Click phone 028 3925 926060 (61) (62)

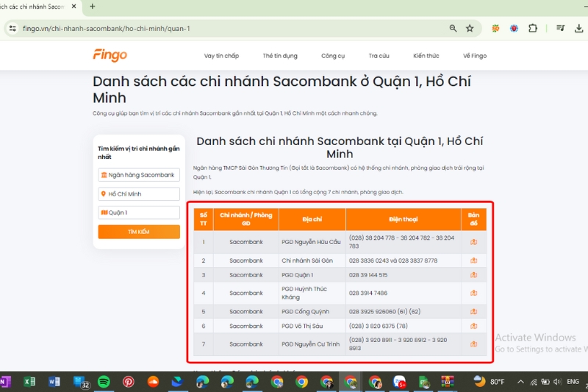[384, 311]
